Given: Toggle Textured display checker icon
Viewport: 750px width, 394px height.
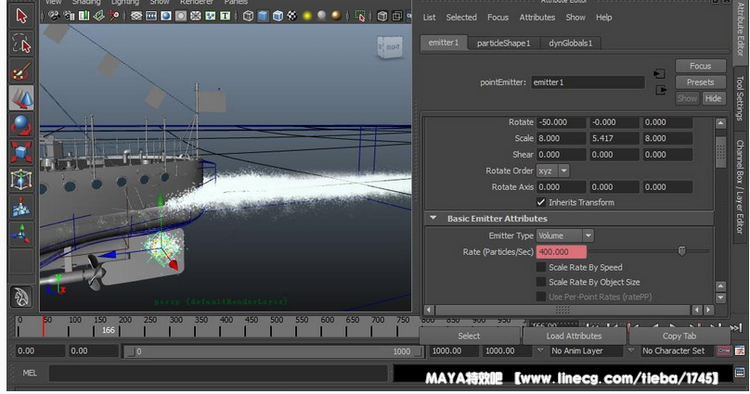Looking at the screenshot, I should point(292,16).
